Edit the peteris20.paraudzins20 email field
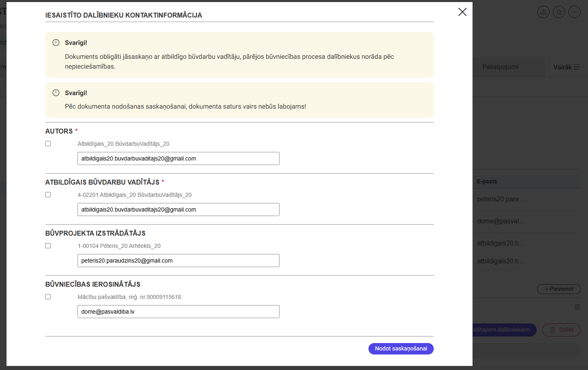The image size is (588, 370). point(178,261)
